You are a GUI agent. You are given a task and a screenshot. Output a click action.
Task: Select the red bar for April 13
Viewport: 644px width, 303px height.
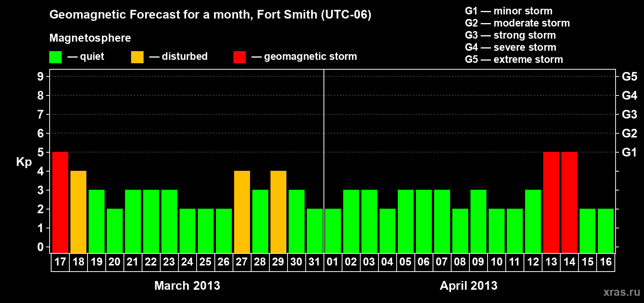[x=551, y=202]
